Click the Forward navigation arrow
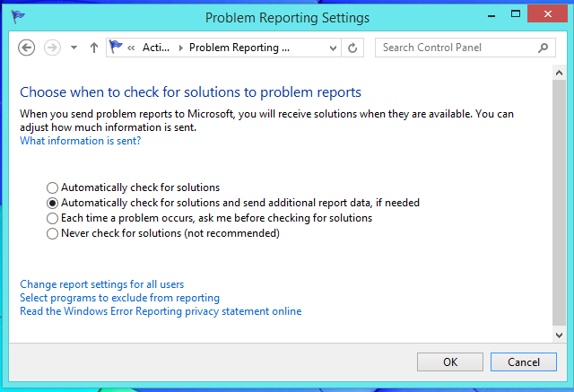The height and width of the screenshot is (392, 574). (x=52, y=48)
